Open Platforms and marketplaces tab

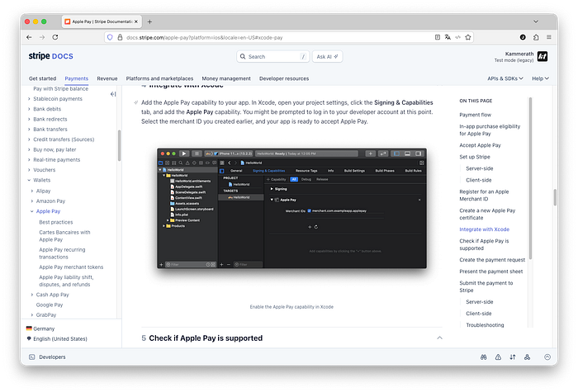159,78
